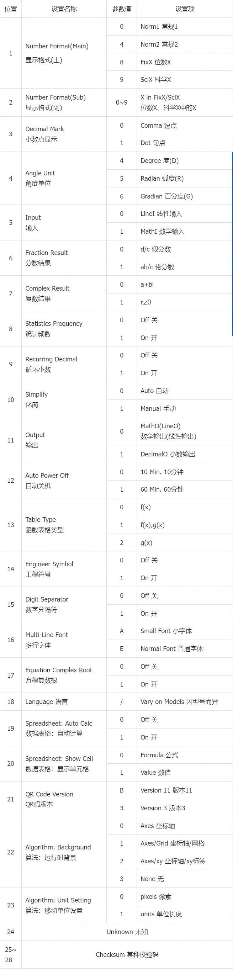This screenshot has height=980, width=233.
Task: Select the 'Version 11 版本11' cell
Action: tap(185, 790)
